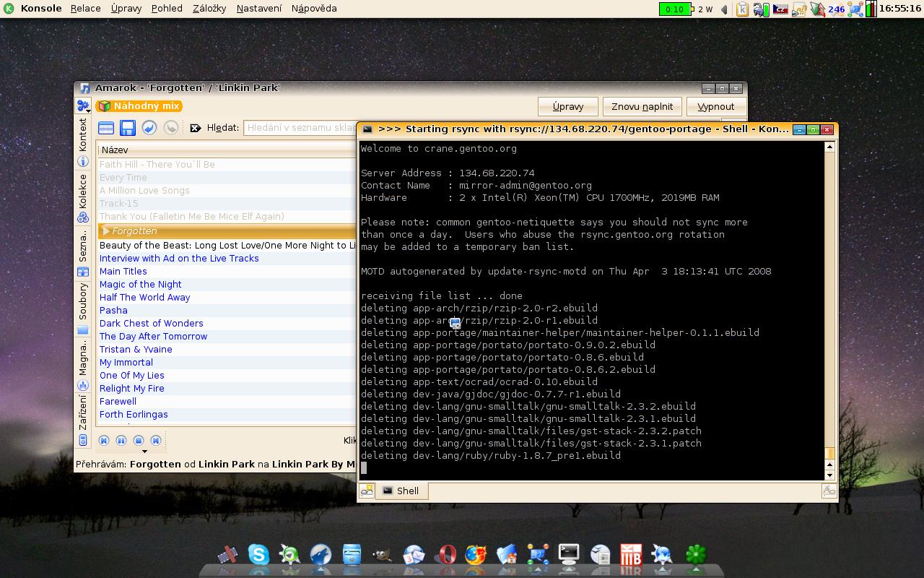This screenshot has width=924, height=578.
Task: Open the Klipper clipboard tray icon
Action: tap(743, 9)
